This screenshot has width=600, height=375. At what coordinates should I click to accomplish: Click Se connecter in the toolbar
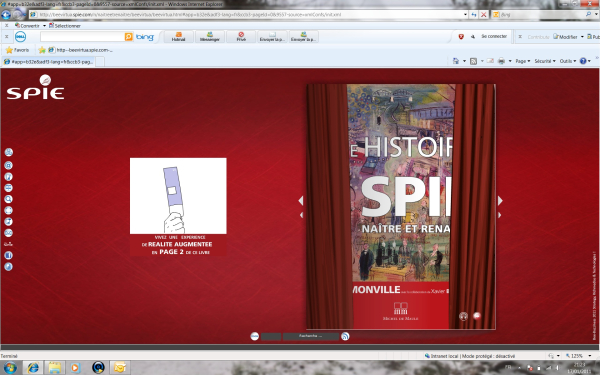494,36
